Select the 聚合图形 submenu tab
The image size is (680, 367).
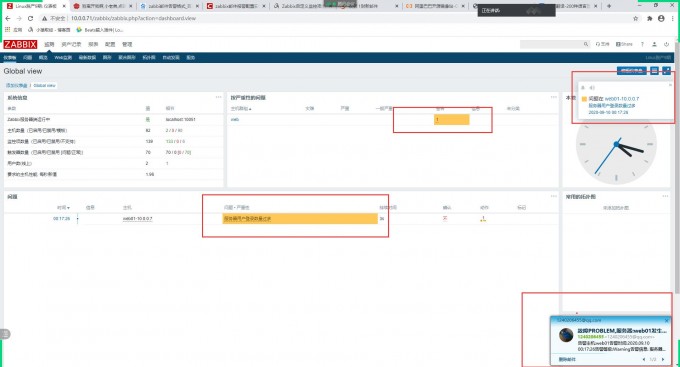pyautogui.click(x=127, y=57)
